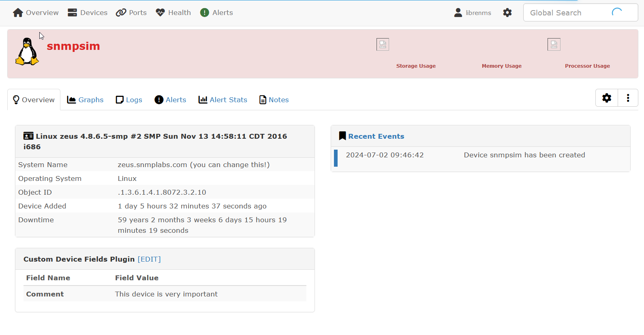This screenshot has width=644, height=335.
Task: Go to the Overview home menu
Action: click(36, 13)
